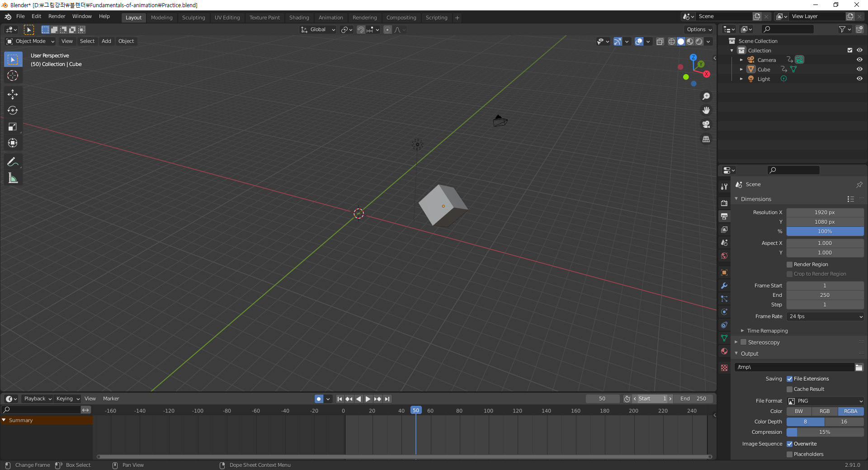Open the viewport Add menu
This screenshot has width=868, height=470.
point(106,41)
